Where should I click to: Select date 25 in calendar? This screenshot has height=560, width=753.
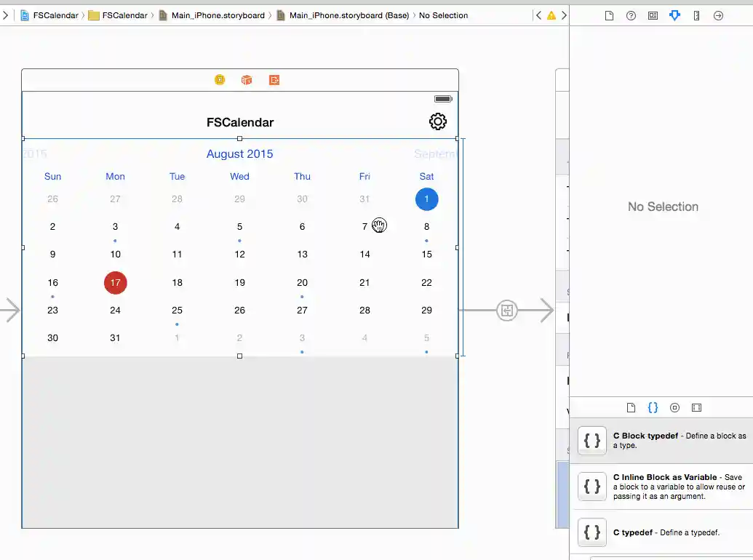[x=178, y=311]
